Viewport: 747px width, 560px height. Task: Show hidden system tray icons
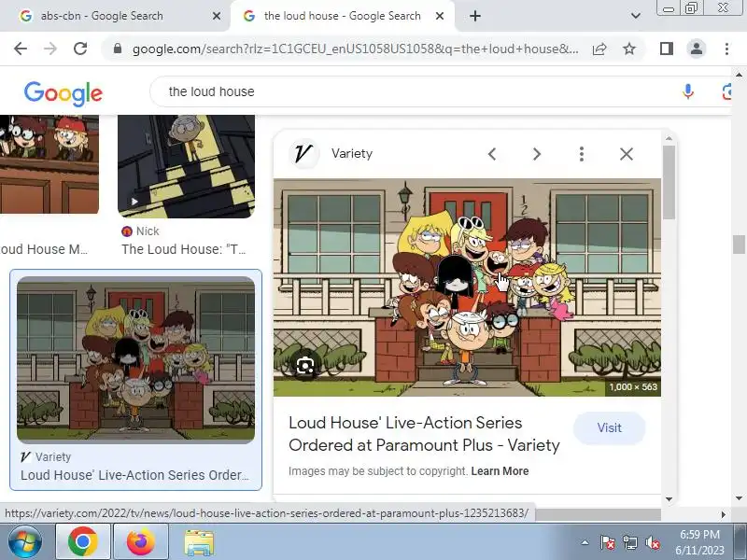coord(585,542)
